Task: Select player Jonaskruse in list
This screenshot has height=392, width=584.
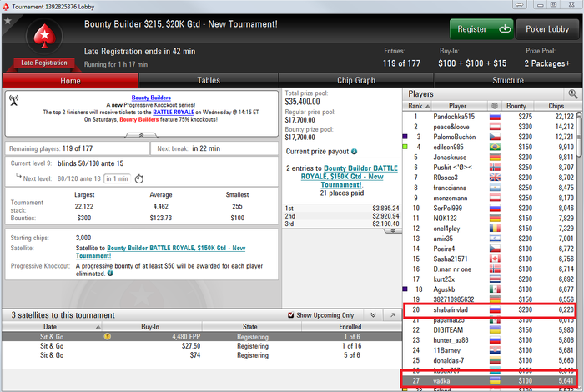Action: [x=490, y=157]
